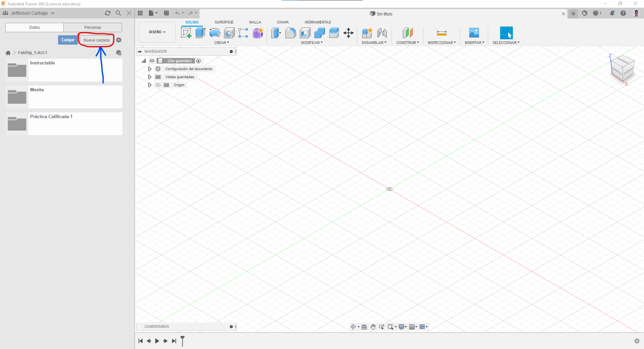The width and height of the screenshot is (644, 349).
Task: Switch to the Personas tab
Action: tap(93, 28)
